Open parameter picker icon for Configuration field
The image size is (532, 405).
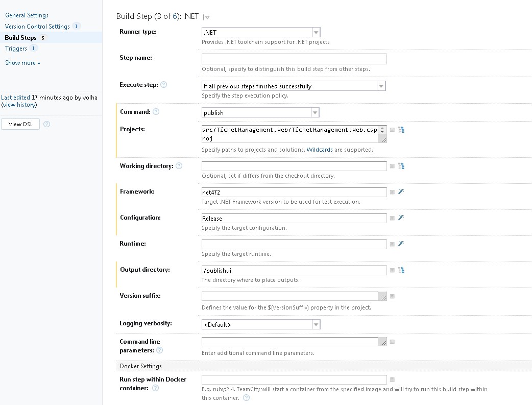coord(392,218)
